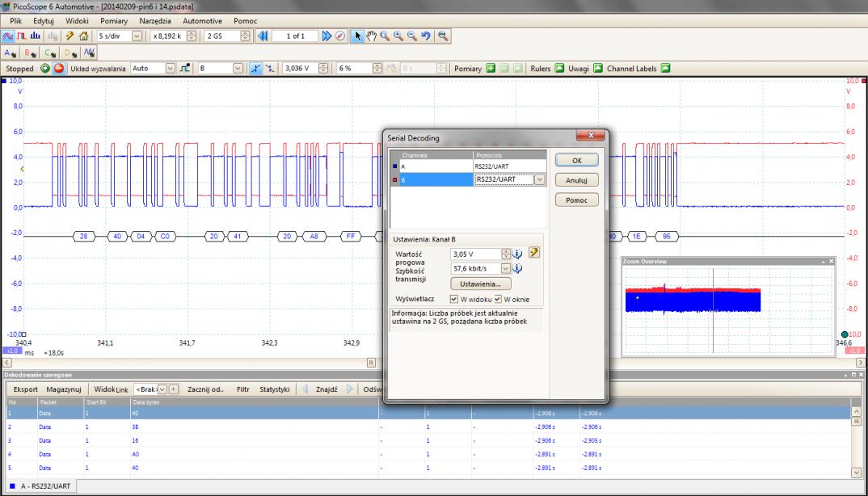
Task: Click the Add Measurement green plus icon
Action: (x=490, y=69)
